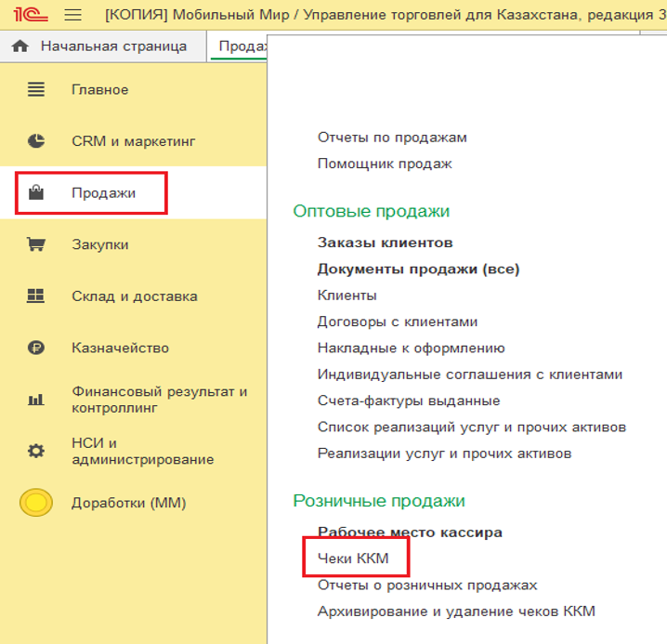Switch to the Начальная страница tab
This screenshot has height=644, width=667.
click(103, 46)
